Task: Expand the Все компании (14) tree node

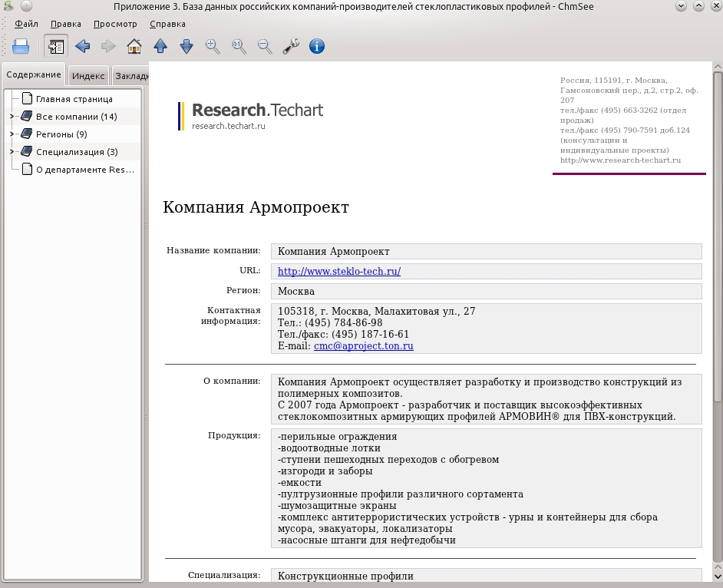Action: [12, 117]
